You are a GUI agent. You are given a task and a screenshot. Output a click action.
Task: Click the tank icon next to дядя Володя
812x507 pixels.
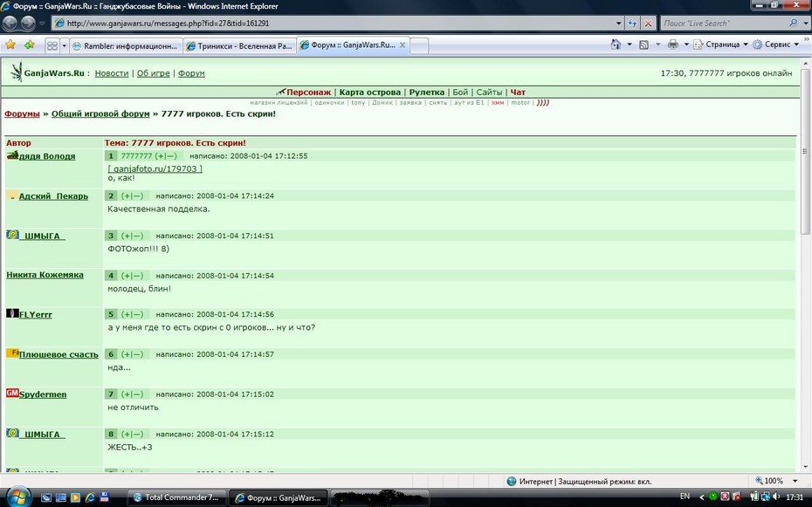12,155
